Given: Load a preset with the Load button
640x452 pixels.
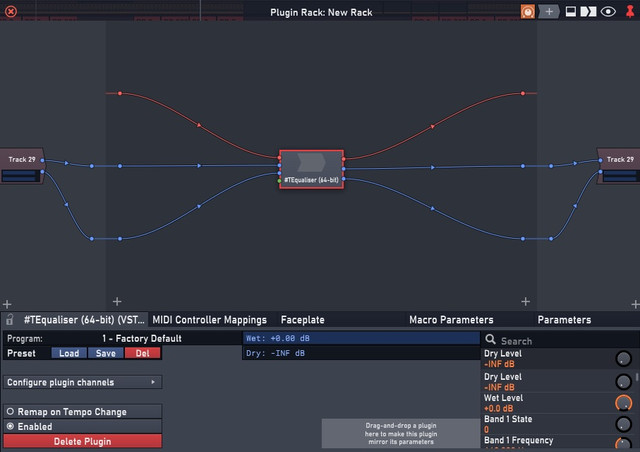Looking at the screenshot, I should tap(69, 353).
